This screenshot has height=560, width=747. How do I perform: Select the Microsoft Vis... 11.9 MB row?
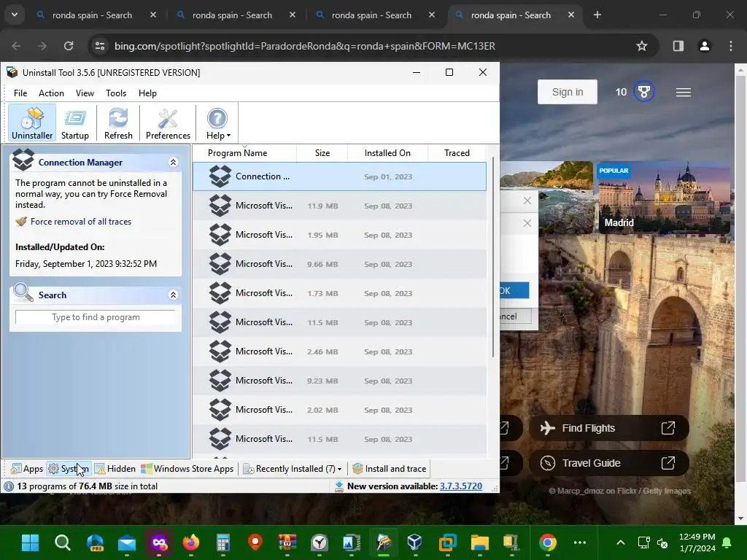[x=339, y=206]
